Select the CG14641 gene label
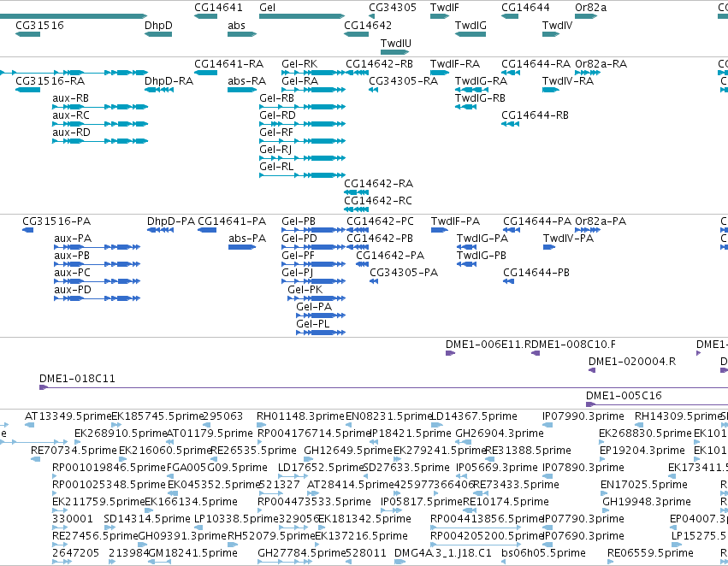 (218, 8)
